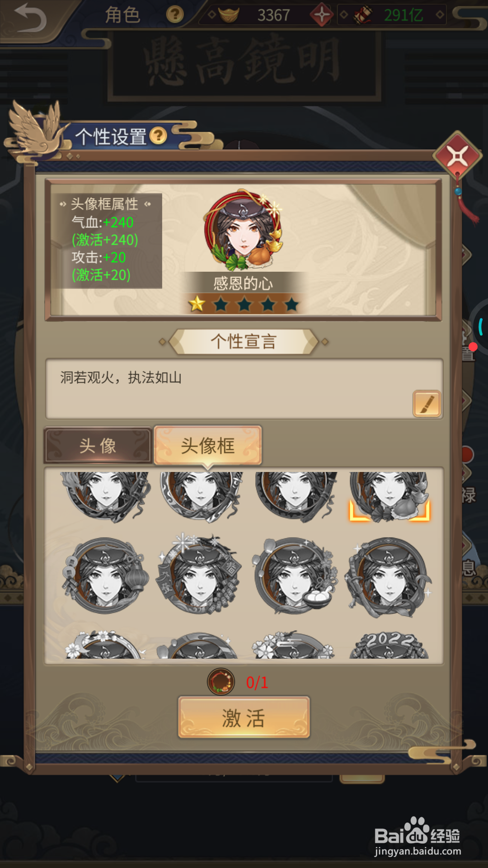The image size is (488, 868).
Task: Select the highlighted Thanksgiving avatar frame
Action: click(x=389, y=496)
